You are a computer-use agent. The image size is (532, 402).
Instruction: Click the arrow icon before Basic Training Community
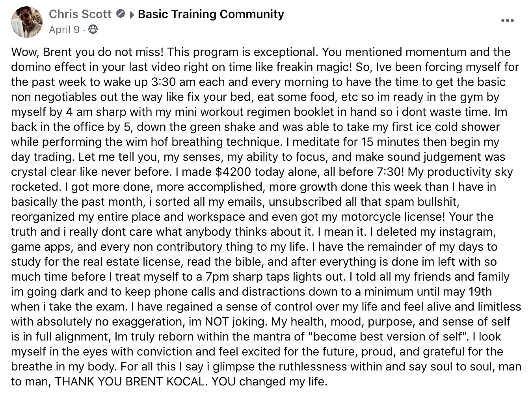[131, 15]
